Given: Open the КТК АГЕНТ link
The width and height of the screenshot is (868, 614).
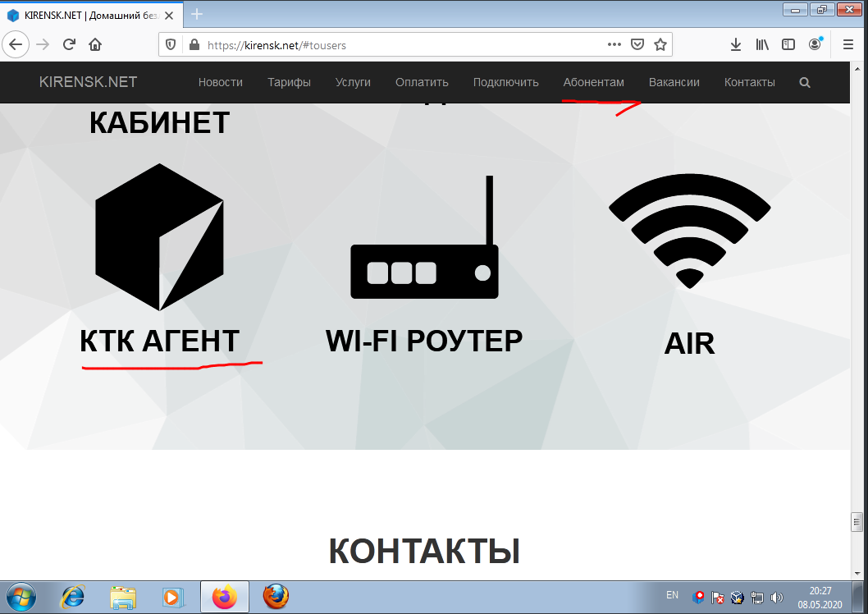Looking at the screenshot, I should coord(159,341).
